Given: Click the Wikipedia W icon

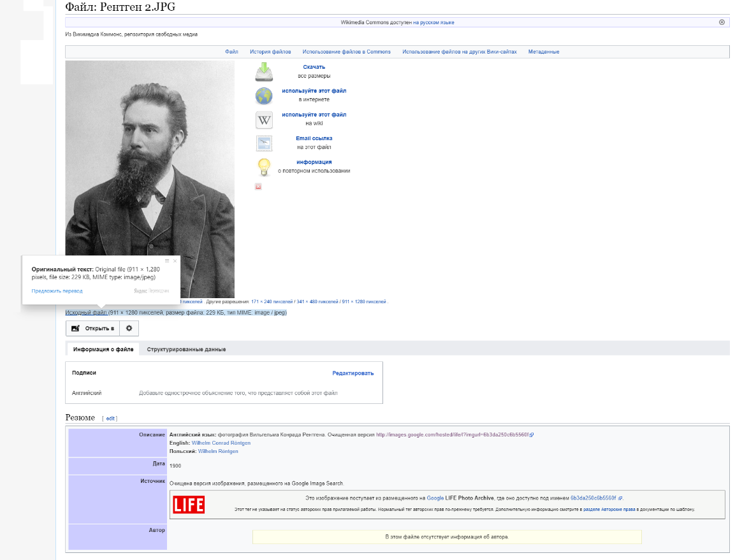Looking at the screenshot, I should [264, 120].
